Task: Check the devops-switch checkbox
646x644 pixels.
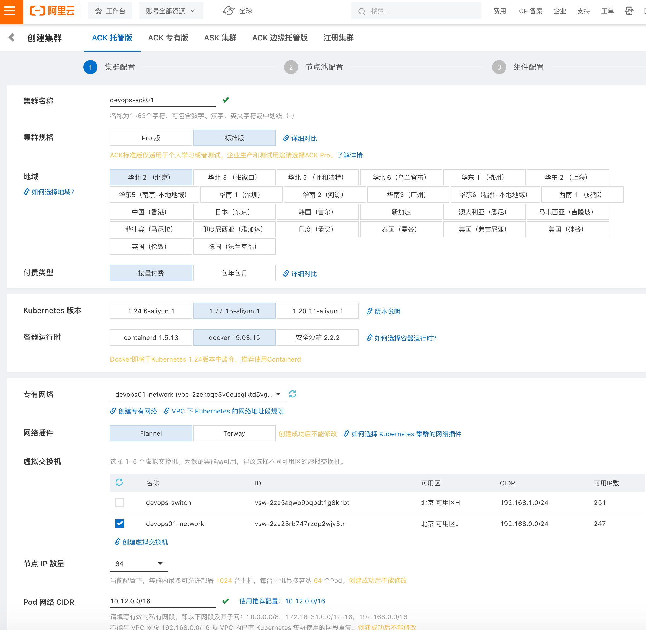Action: pos(119,502)
